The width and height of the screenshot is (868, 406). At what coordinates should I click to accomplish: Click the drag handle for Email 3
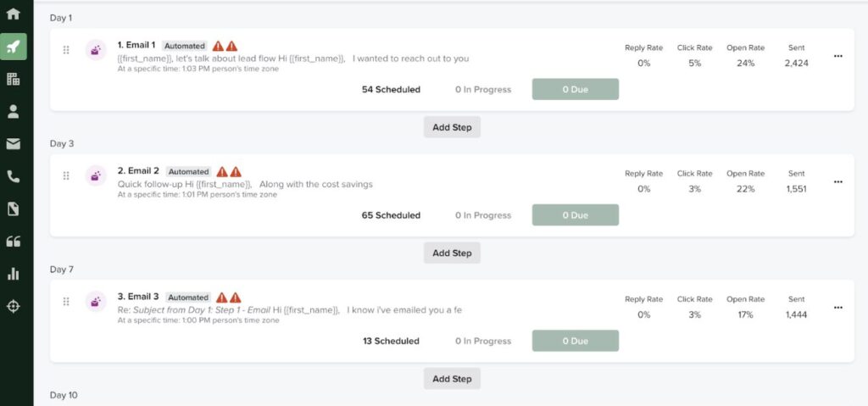coord(66,301)
